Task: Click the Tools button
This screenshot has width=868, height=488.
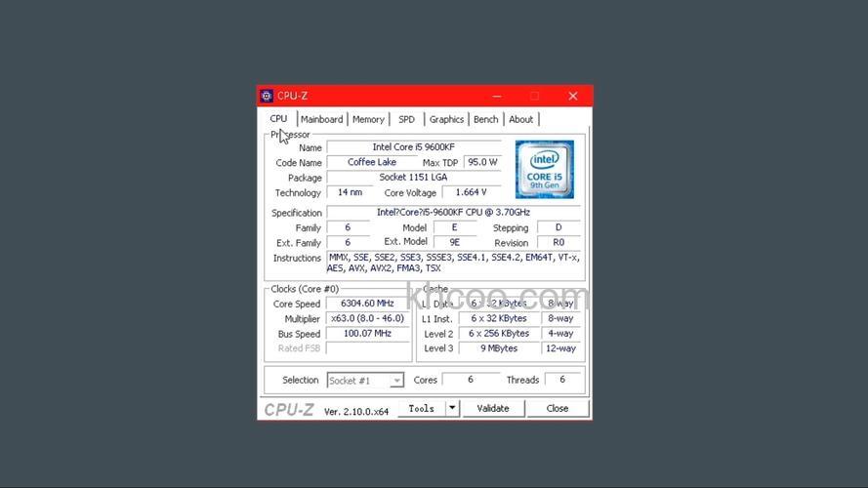Action: click(422, 409)
